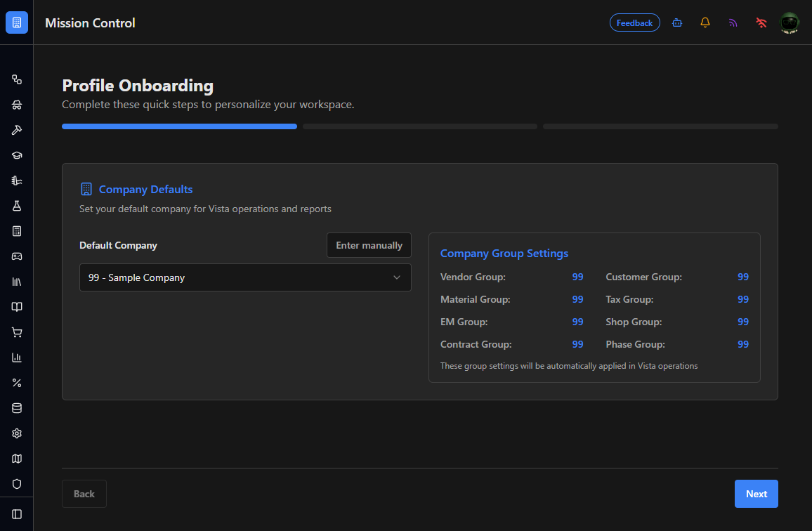
Task: Click the second onboarding progress segment
Action: [x=420, y=126]
